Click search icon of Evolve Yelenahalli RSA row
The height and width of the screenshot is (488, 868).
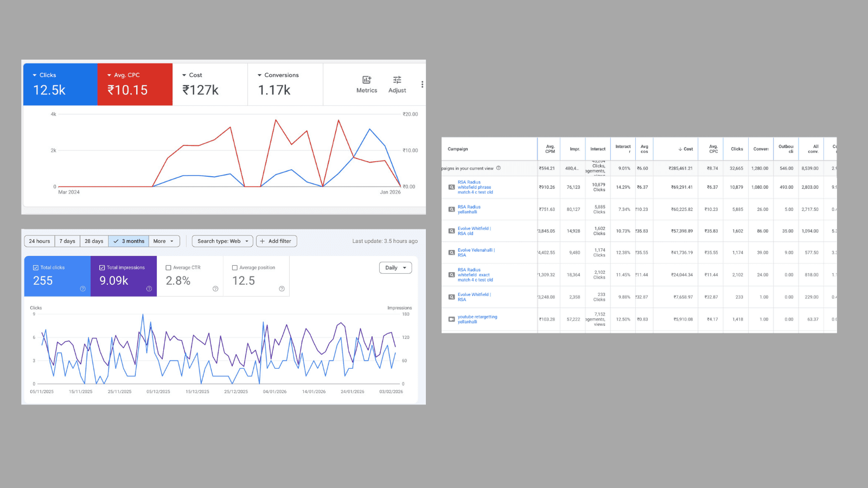pos(451,253)
